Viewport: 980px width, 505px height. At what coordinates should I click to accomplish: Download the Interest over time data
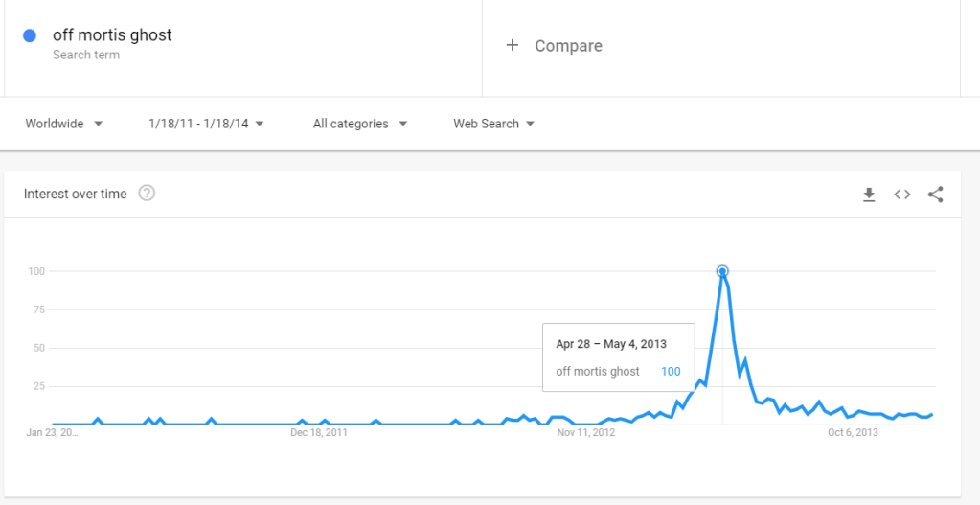pos(869,195)
